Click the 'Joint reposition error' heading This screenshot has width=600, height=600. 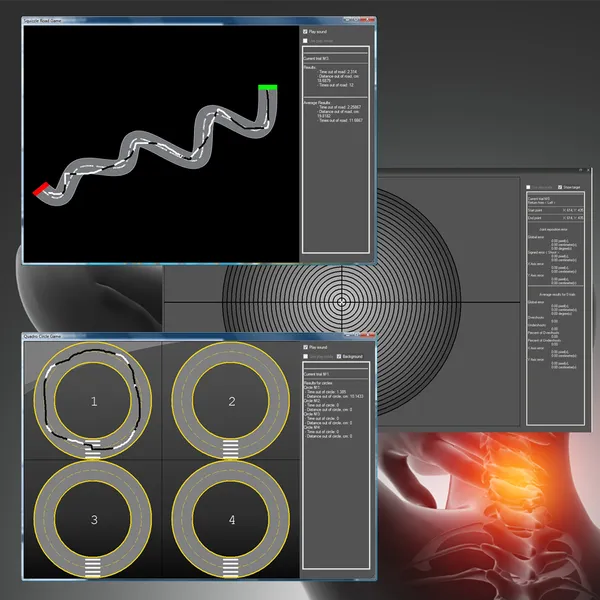(x=553, y=230)
